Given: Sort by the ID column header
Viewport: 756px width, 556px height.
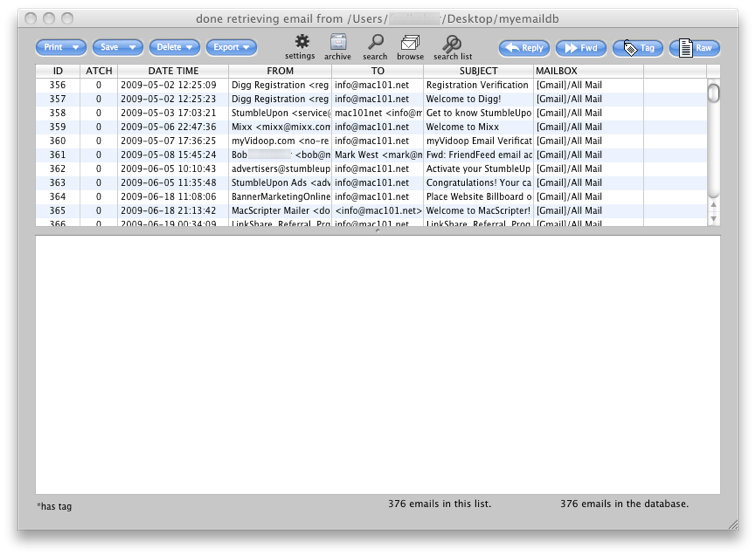Looking at the screenshot, I should click(x=58, y=71).
